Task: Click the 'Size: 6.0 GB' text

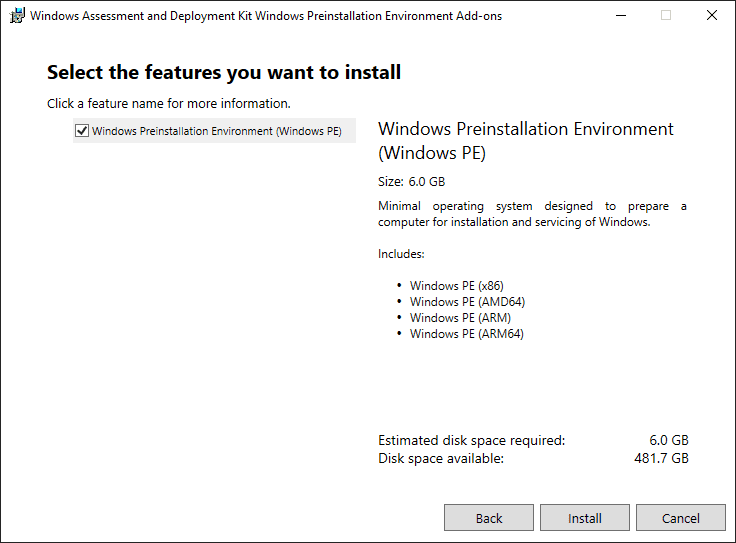Action: pyautogui.click(x=411, y=182)
